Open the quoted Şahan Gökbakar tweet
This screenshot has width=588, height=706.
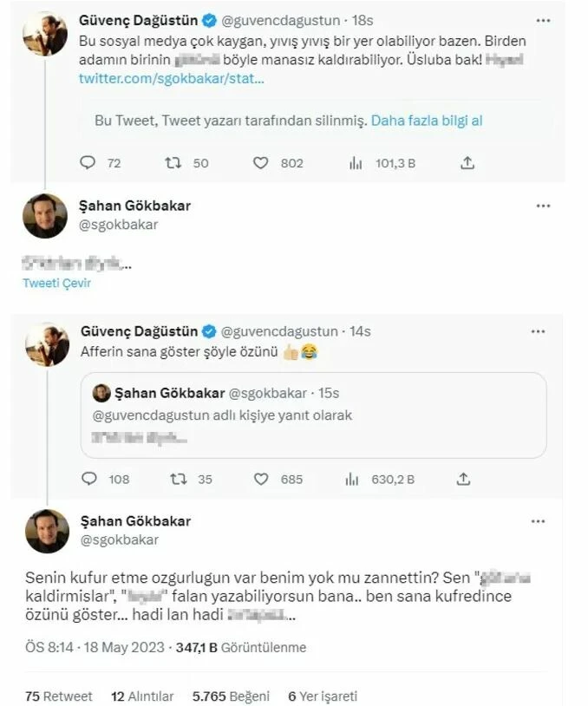[312, 416]
